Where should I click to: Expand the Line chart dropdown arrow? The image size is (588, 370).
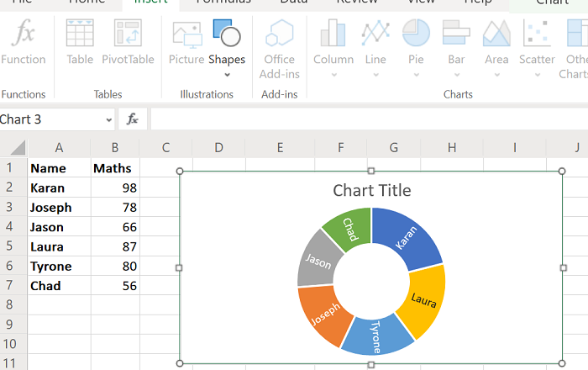pyautogui.click(x=375, y=75)
